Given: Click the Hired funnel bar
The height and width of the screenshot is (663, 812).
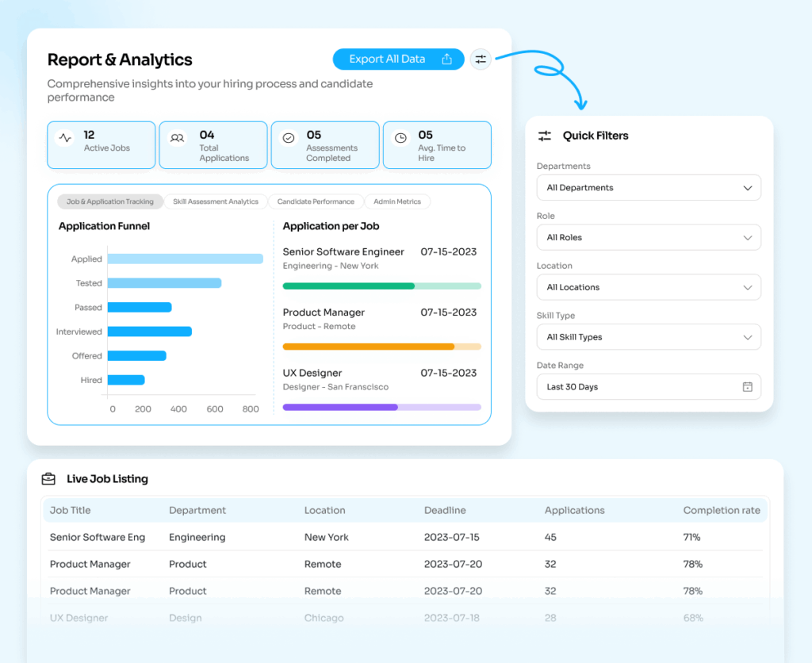Looking at the screenshot, I should point(126,380).
